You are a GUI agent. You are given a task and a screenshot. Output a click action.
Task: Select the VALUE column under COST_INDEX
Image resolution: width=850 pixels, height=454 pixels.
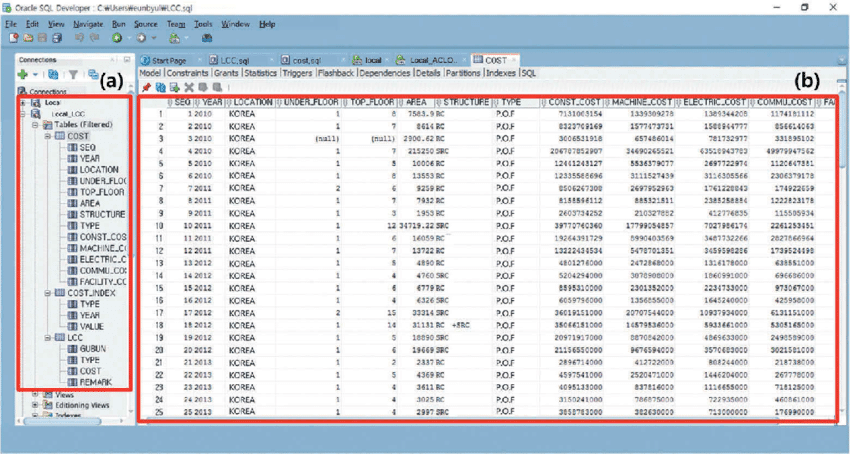91,327
